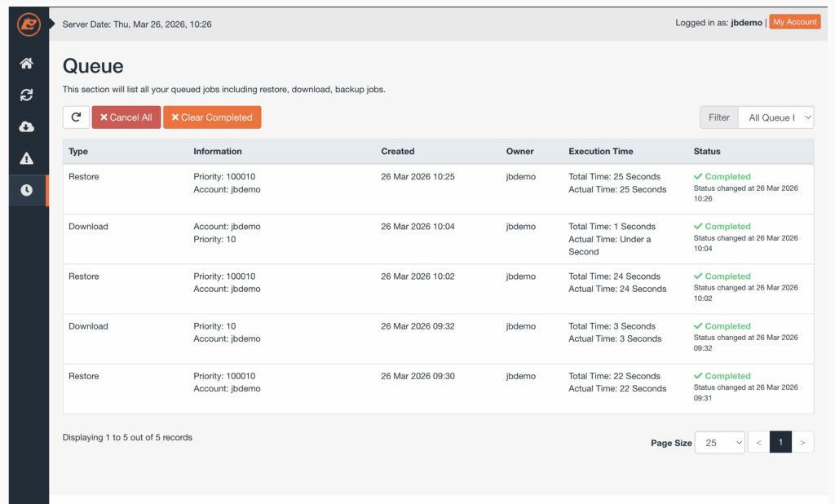Click the refresh queue icon button
The height and width of the screenshot is (504, 835).
click(76, 117)
